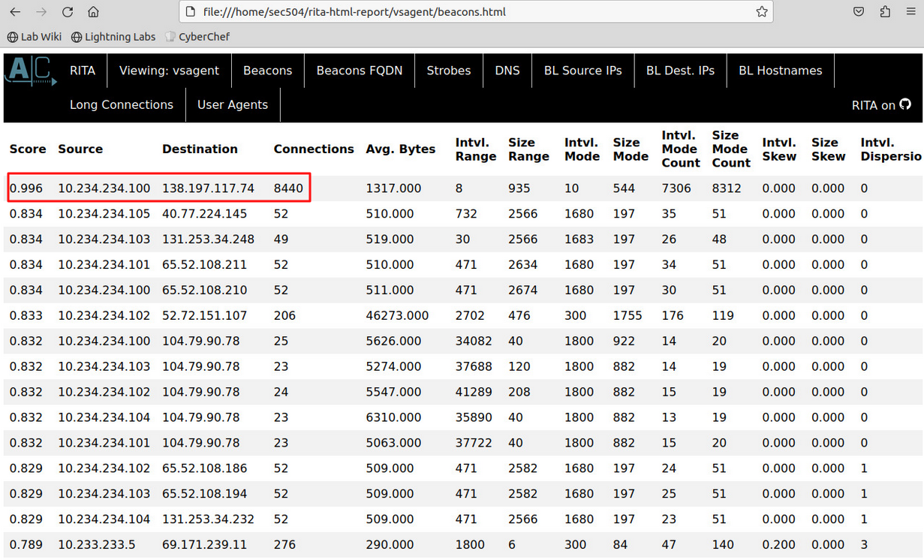Select destination IP 65.52.108.194
924x560 pixels.
coord(204,495)
